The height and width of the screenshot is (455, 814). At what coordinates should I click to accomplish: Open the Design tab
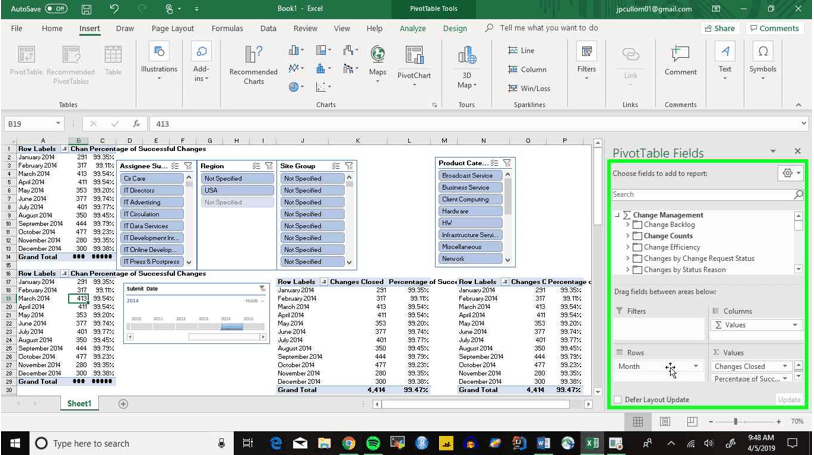[x=455, y=29]
